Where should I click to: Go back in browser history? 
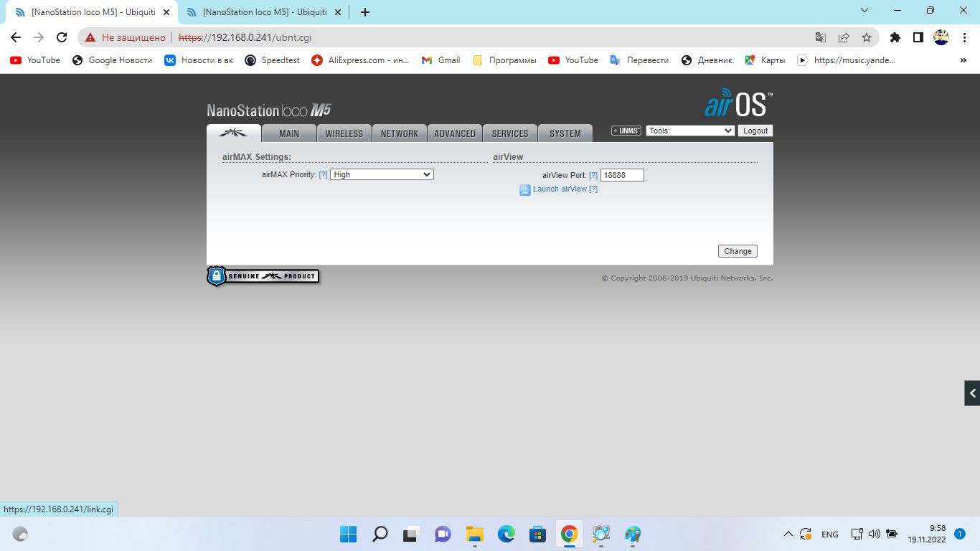(x=16, y=37)
